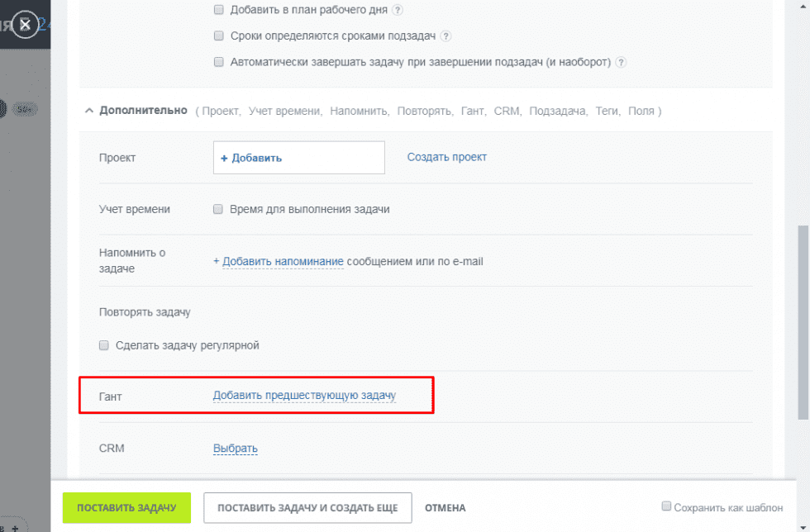Click 'Выбрать' link for CRM
This screenshot has width=810, height=532.
pyautogui.click(x=236, y=449)
